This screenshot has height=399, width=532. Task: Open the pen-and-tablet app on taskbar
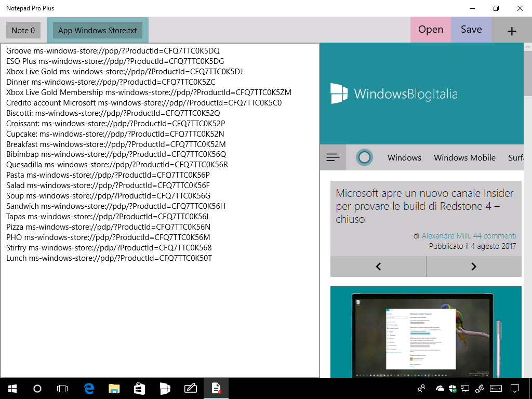pyautogui.click(x=190, y=389)
